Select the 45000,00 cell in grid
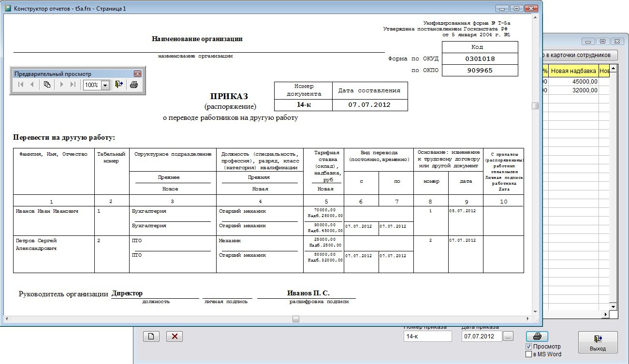This screenshot has width=629, height=364. pyautogui.click(x=573, y=82)
